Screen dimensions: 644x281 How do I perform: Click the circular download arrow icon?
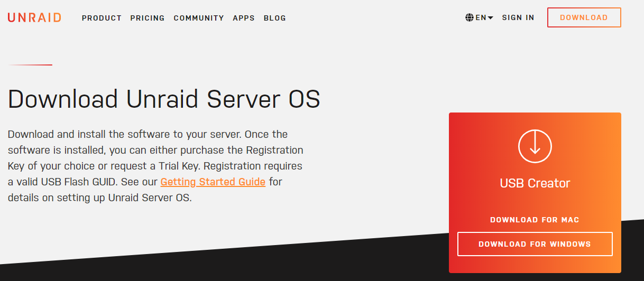click(535, 146)
